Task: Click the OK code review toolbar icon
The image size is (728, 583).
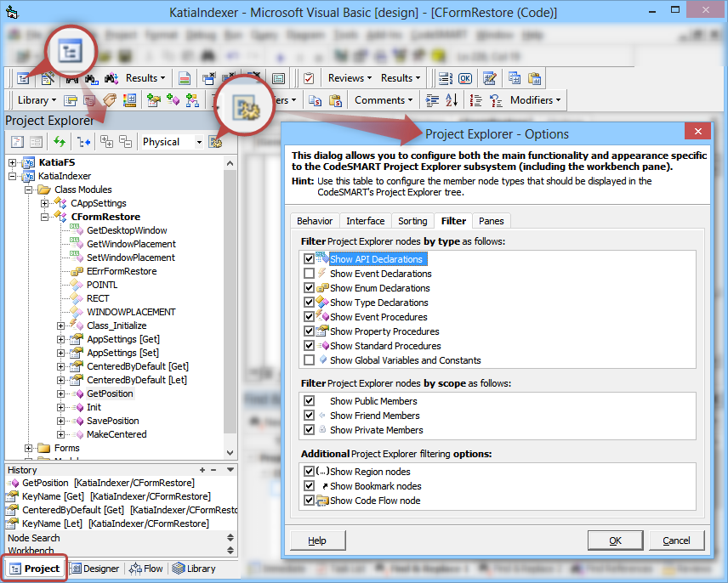Action: 464,77
